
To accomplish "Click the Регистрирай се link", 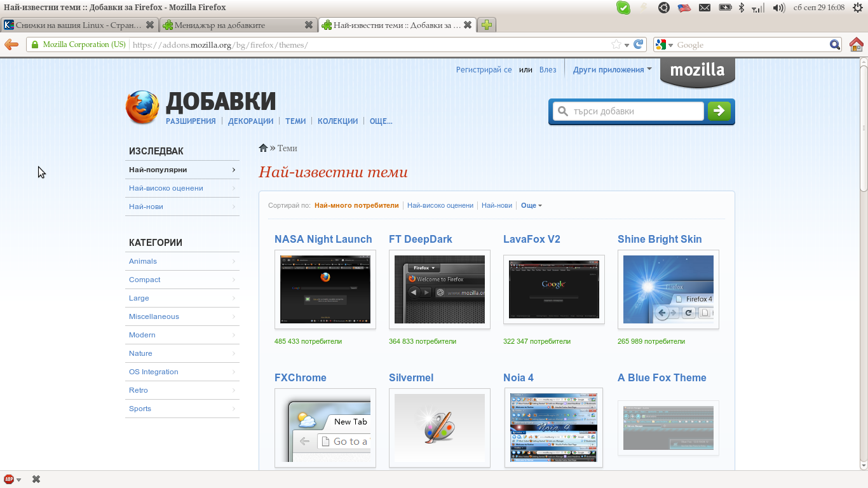I will point(484,70).
